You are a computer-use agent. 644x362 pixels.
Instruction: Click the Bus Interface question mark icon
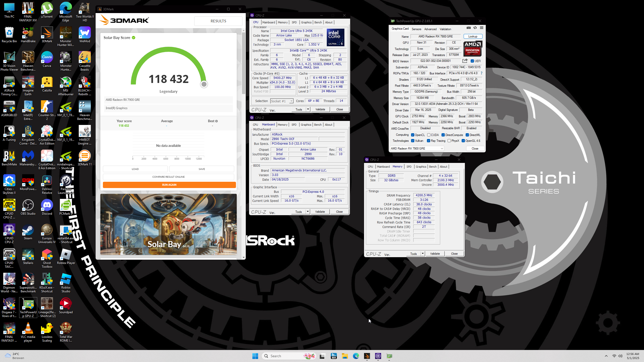pyautogui.click(x=481, y=73)
